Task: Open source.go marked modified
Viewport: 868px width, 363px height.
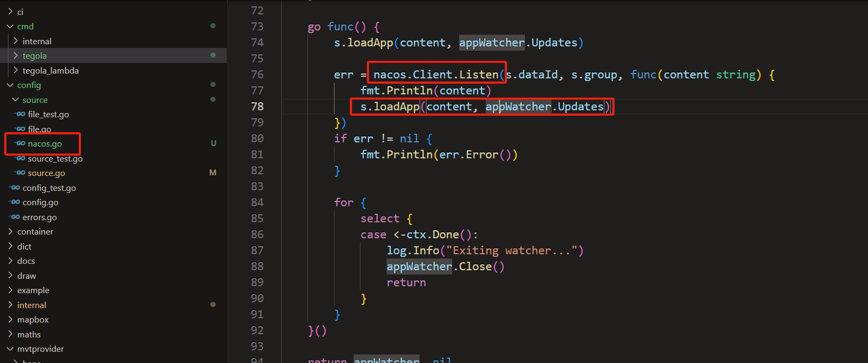Action: (x=46, y=173)
